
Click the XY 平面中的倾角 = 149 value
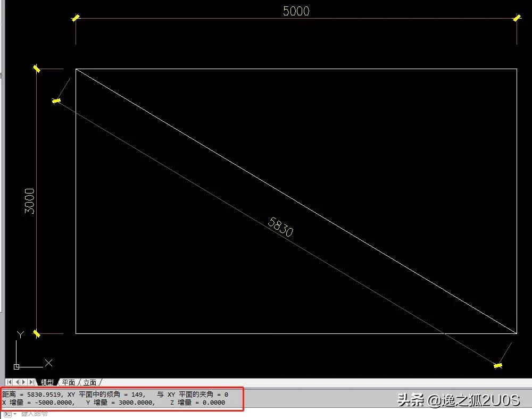tap(106, 394)
